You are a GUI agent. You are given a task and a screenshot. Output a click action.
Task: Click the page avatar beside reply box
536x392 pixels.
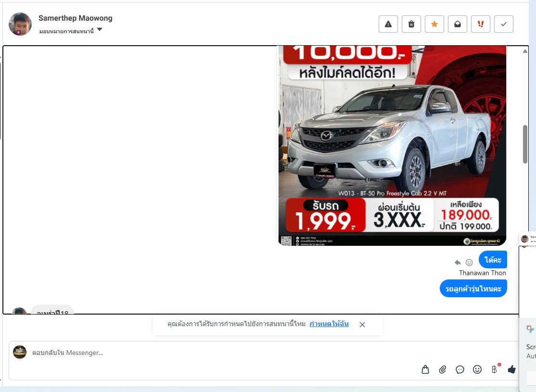[19, 352]
